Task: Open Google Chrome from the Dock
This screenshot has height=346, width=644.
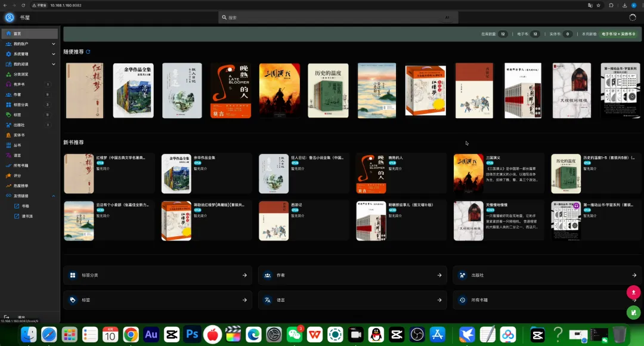Action: click(x=131, y=335)
